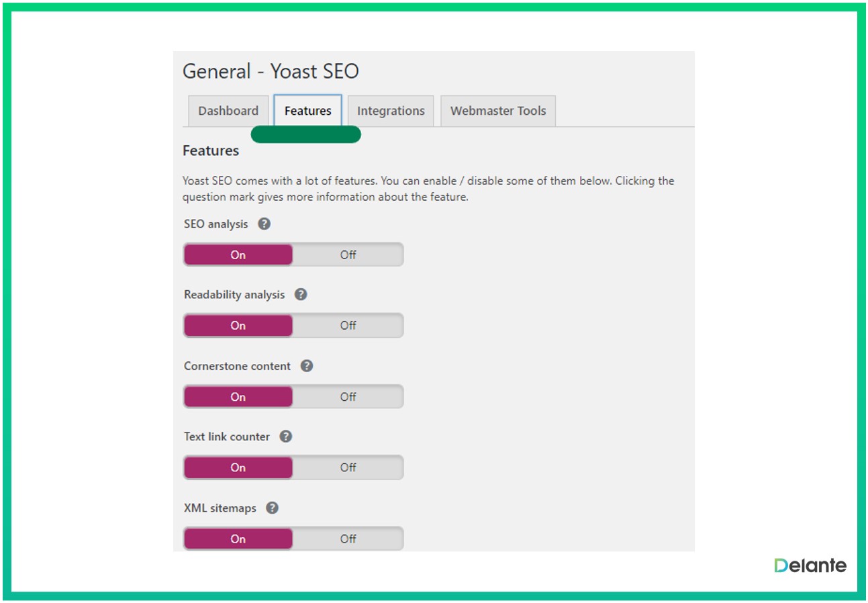
Task: Click Cornerstone content question mark icon
Action: [307, 366]
